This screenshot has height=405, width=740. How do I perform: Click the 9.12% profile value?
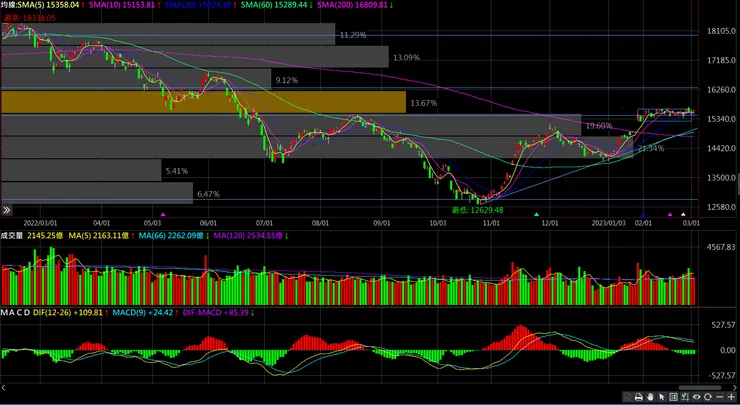coord(286,80)
